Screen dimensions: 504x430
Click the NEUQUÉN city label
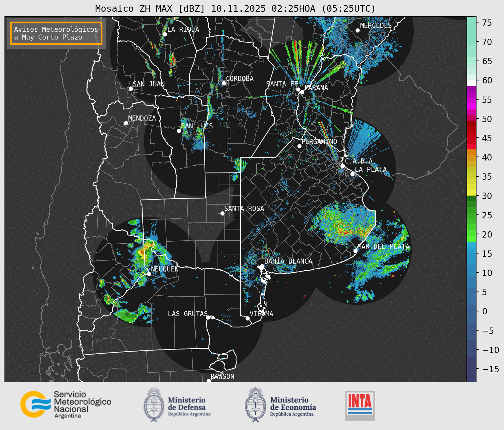[x=165, y=269]
